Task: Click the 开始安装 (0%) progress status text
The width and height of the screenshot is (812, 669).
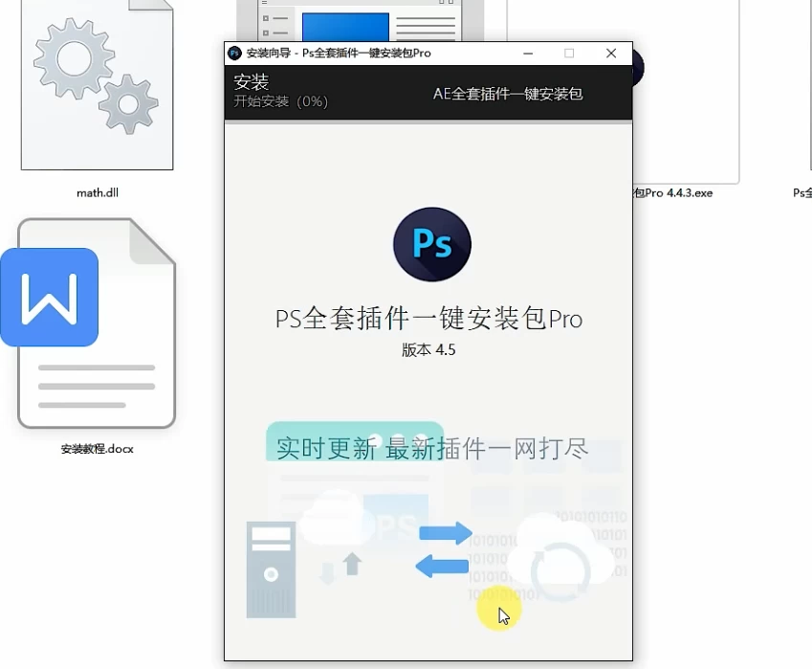Action: tap(280, 101)
